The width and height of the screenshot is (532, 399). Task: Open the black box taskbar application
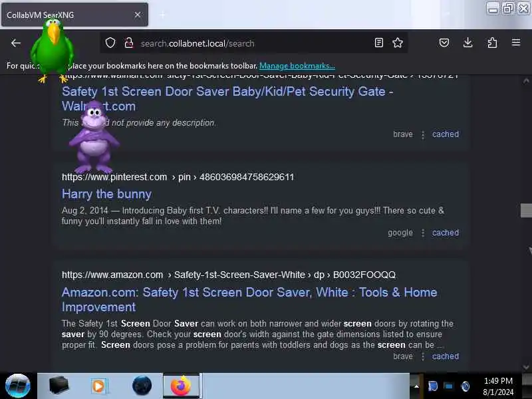coord(59,386)
